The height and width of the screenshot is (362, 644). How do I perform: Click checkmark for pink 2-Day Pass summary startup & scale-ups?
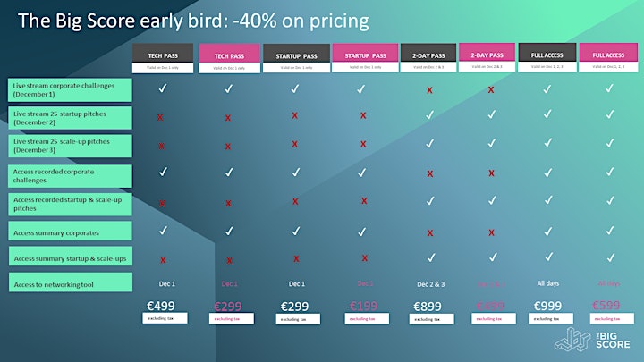pos(493,257)
